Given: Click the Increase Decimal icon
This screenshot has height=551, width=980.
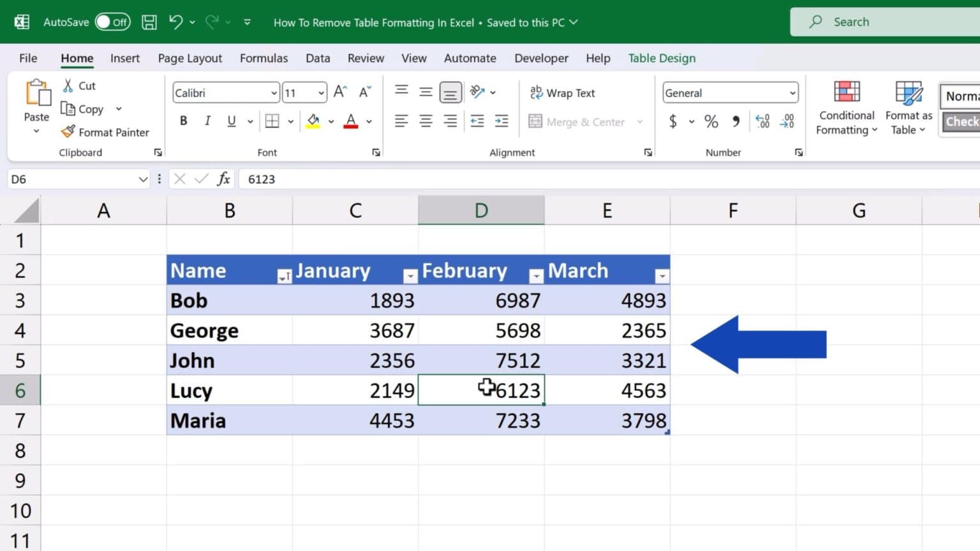Looking at the screenshot, I should (x=762, y=121).
